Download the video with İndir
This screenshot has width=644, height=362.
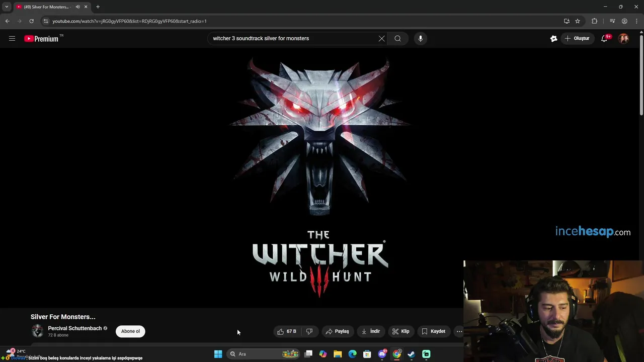tap(371, 331)
